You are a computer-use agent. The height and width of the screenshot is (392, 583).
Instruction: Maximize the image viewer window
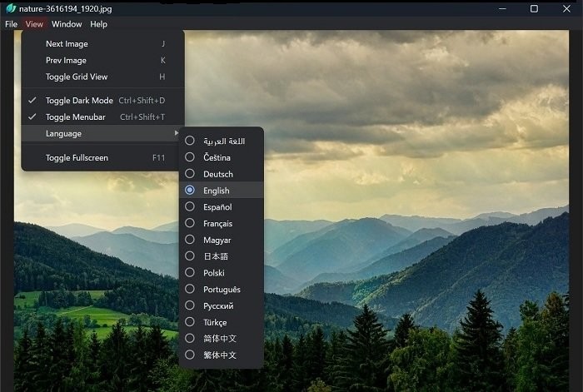pyautogui.click(x=534, y=8)
